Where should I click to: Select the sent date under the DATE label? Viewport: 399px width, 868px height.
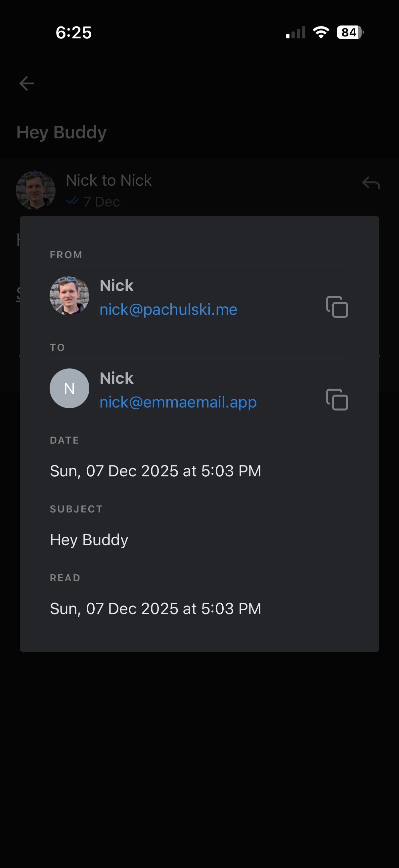[155, 471]
